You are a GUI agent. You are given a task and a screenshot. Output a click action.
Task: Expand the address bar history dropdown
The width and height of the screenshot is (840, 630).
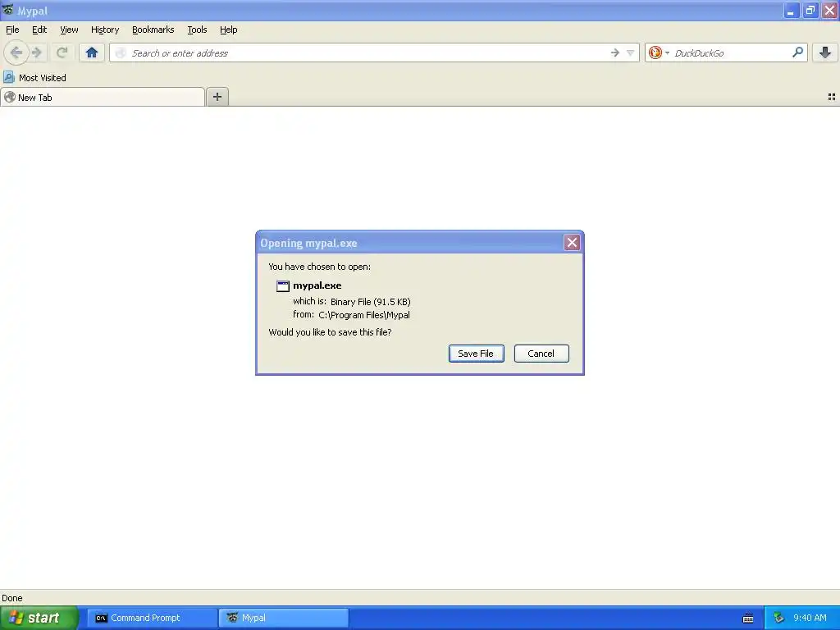click(631, 52)
